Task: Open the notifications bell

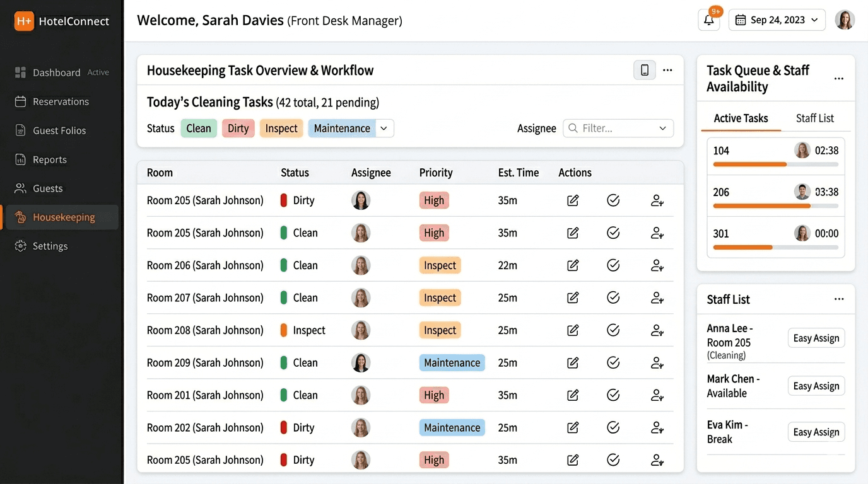Action: (708, 20)
